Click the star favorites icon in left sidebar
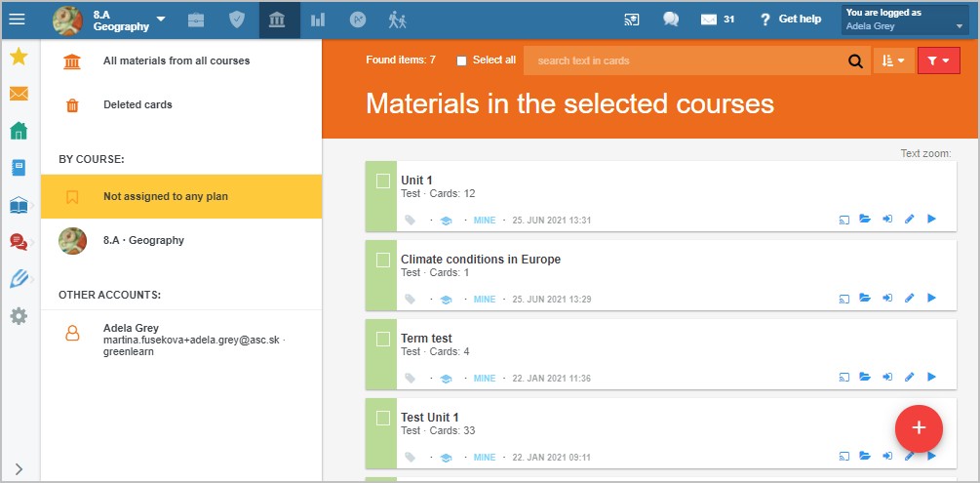This screenshot has width=980, height=483. click(x=19, y=57)
